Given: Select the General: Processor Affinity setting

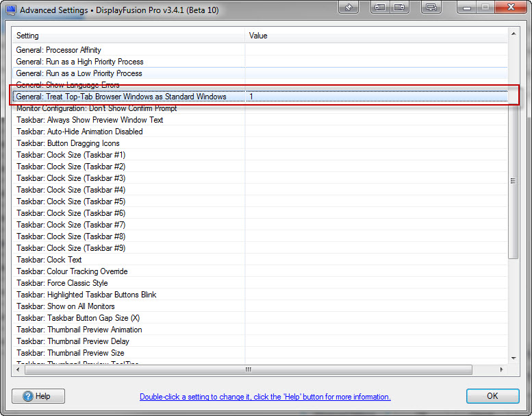Looking at the screenshot, I should pos(59,50).
